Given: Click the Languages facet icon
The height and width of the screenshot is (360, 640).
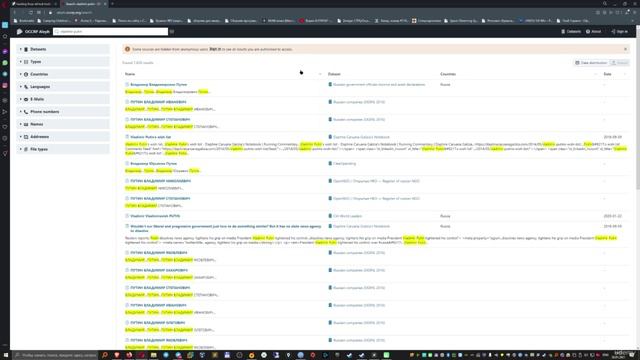Looking at the screenshot, I should coord(26,87).
